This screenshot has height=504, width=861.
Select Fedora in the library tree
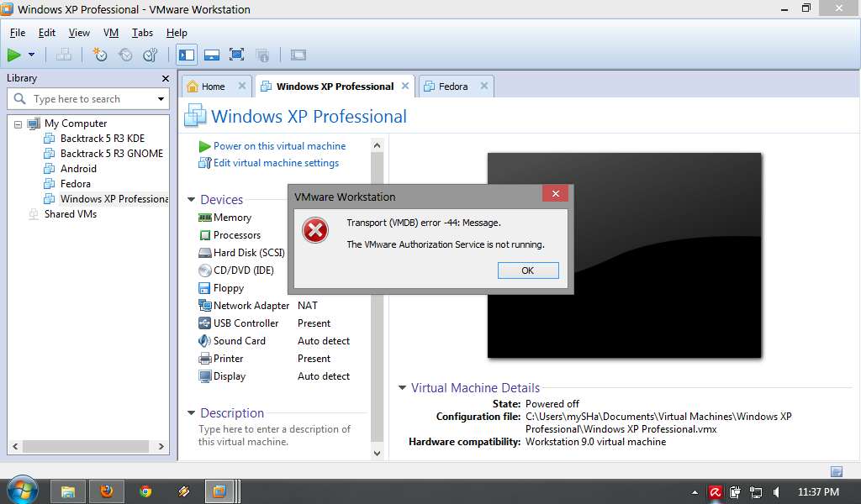point(75,184)
